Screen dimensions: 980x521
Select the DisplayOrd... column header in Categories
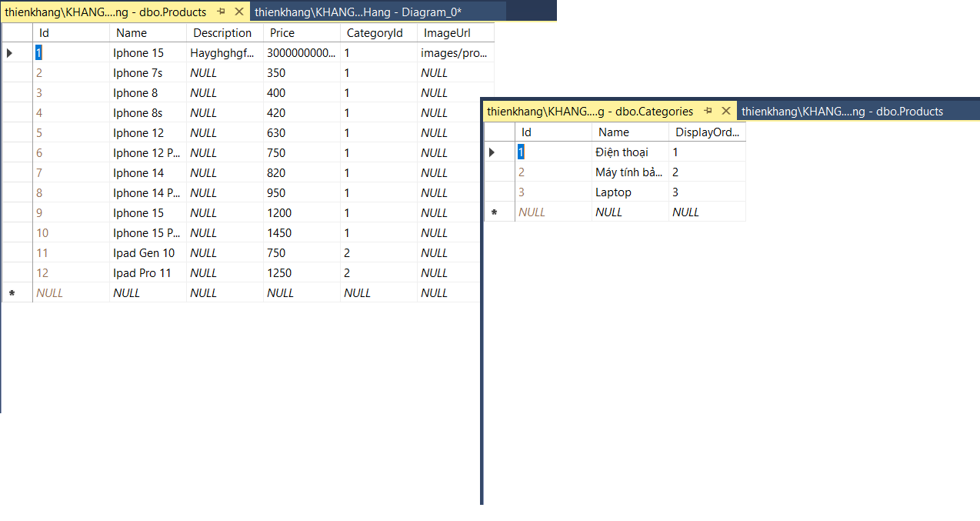click(707, 132)
